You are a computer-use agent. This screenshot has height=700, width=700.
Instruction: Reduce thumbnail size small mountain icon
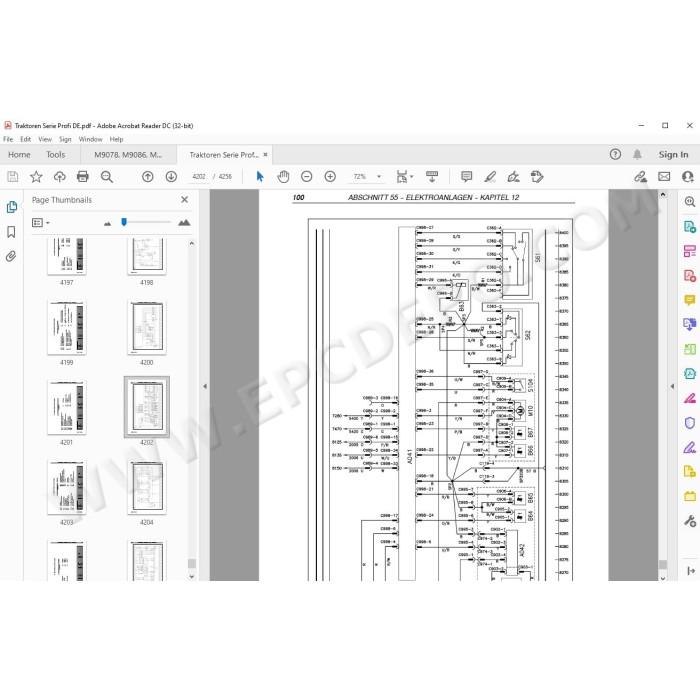coord(107,223)
